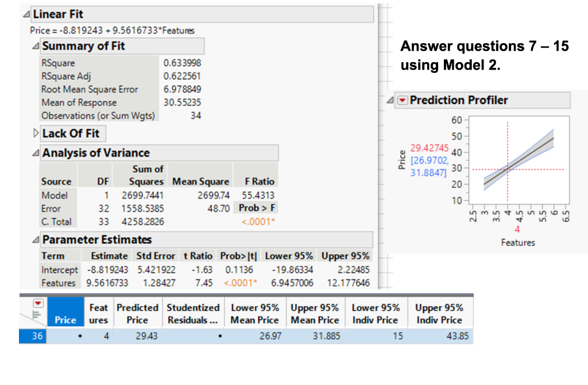Select the Studentized Residuals column header
Screen dimensions: 588x385
192,312
